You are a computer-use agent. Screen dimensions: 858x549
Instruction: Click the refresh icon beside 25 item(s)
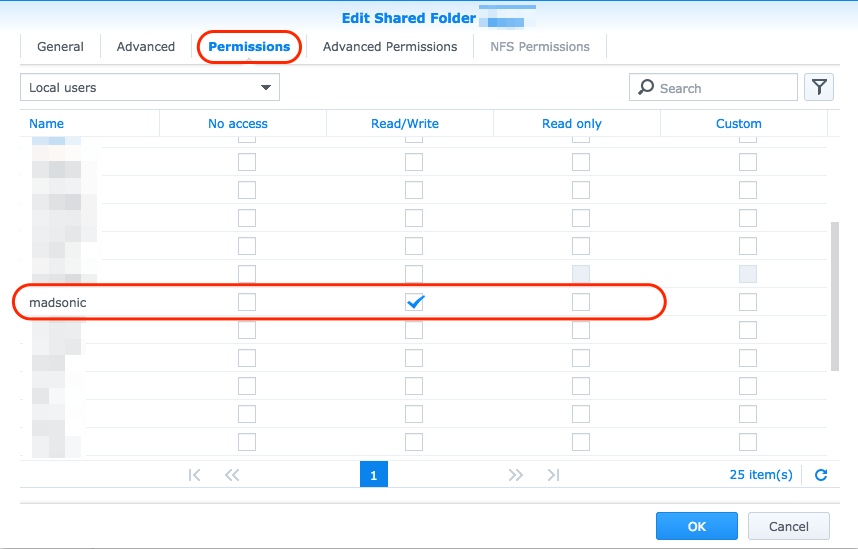tap(821, 475)
